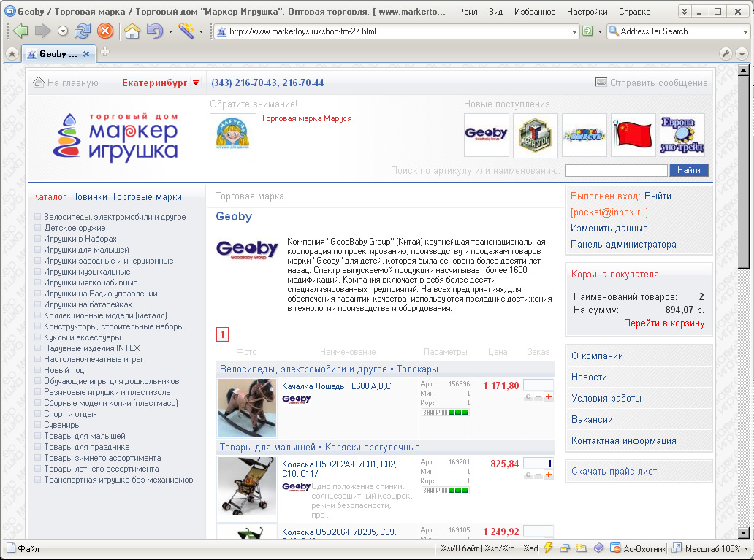Click the wrench icon on the tab bar

726,54
